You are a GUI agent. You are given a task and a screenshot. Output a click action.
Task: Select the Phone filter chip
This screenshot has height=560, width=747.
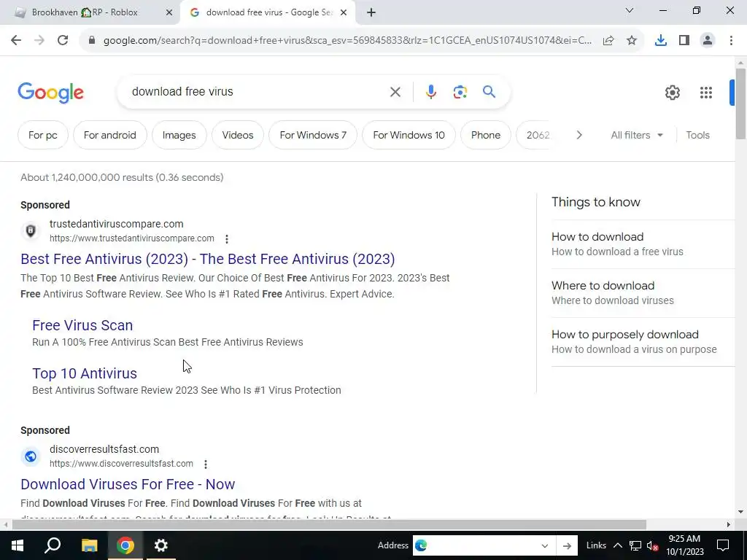pyautogui.click(x=486, y=135)
